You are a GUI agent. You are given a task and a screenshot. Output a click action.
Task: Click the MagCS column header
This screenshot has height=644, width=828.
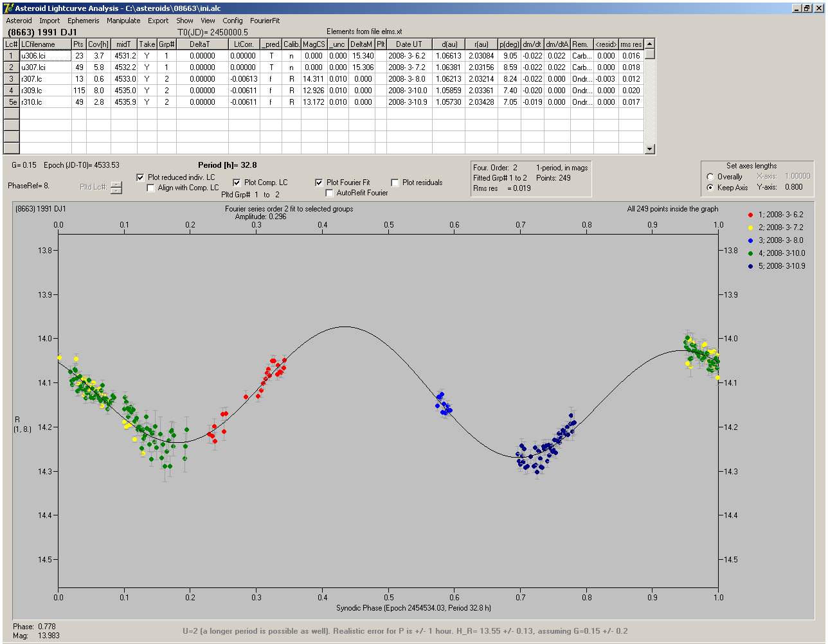pyautogui.click(x=314, y=44)
